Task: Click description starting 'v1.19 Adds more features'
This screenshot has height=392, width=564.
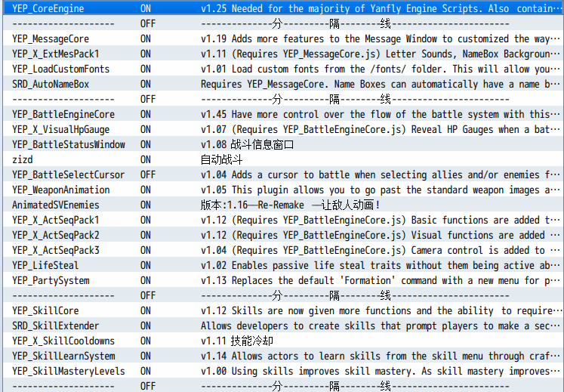Action: tap(381, 39)
